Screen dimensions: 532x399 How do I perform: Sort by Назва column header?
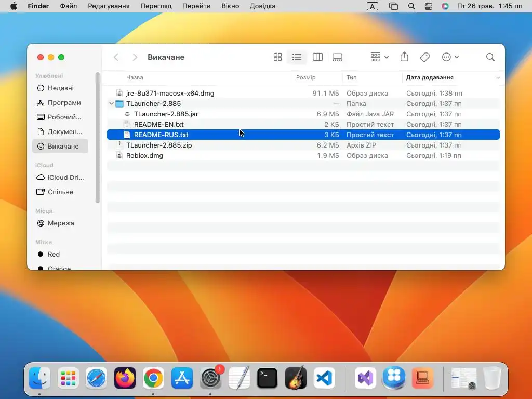point(135,77)
